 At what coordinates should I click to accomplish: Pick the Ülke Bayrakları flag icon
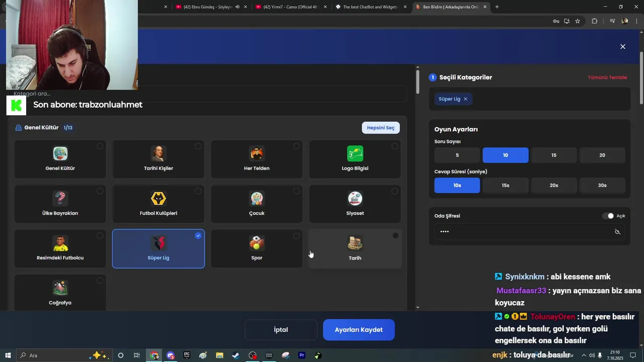tap(60, 198)
